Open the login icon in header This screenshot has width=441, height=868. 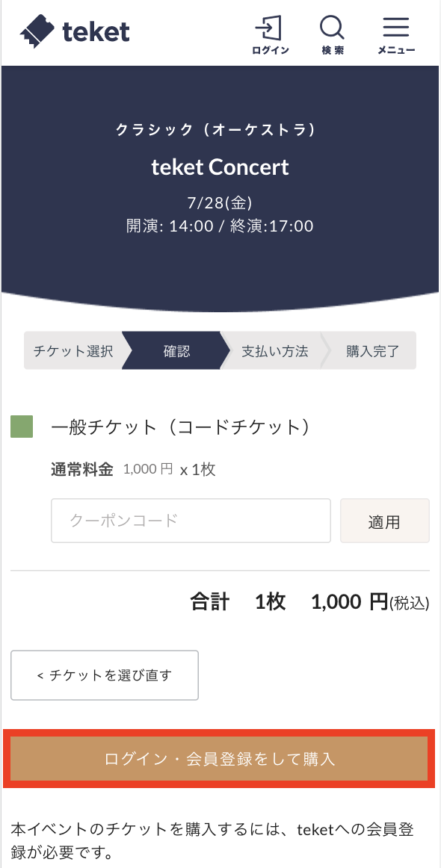click(x=268, y=27)
